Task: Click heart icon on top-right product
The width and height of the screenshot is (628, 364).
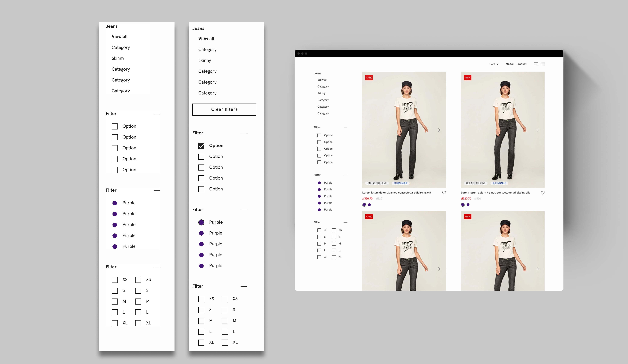Action: [543, 193]
